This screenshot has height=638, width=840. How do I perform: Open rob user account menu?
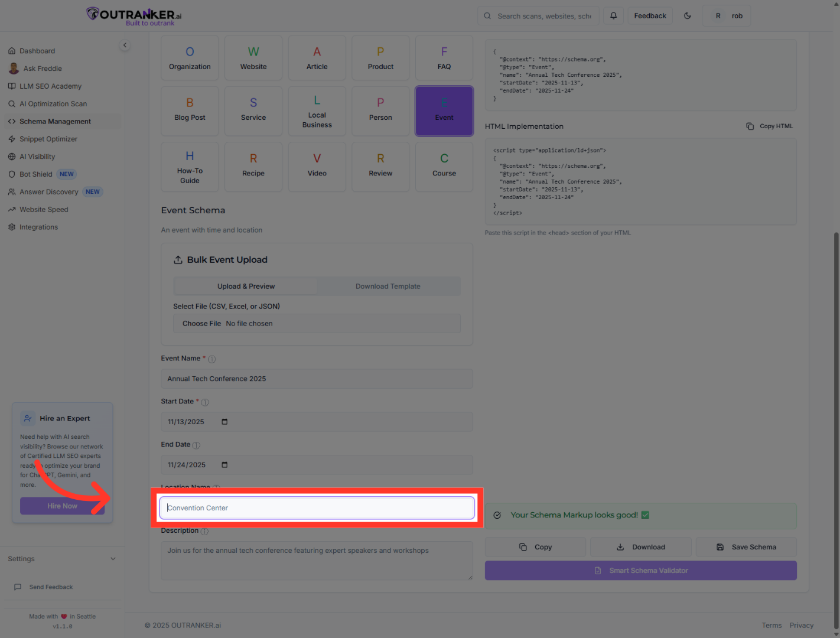[727, 16]
